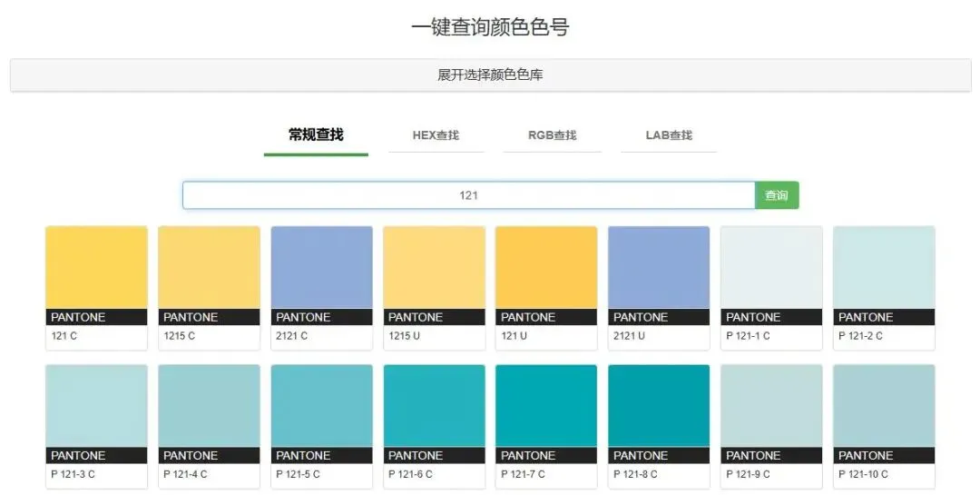This screenshot has width=980, height=495.
Task: Click the label text 121 U
Action: pos(514,336)
